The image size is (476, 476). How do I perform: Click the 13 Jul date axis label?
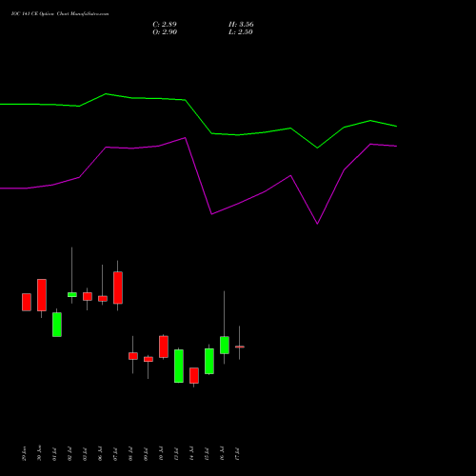click(x=177, y=454)
